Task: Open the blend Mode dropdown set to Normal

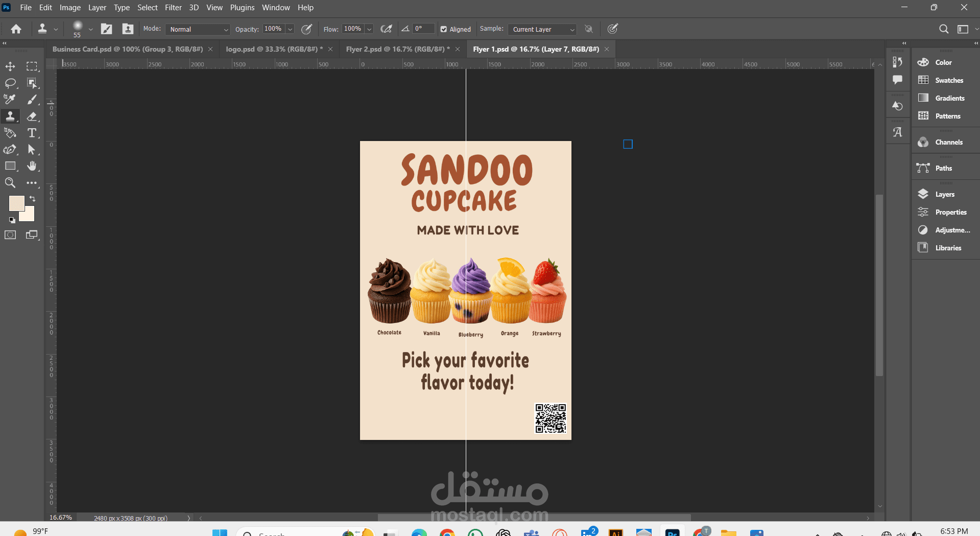Action: (198, 30)
